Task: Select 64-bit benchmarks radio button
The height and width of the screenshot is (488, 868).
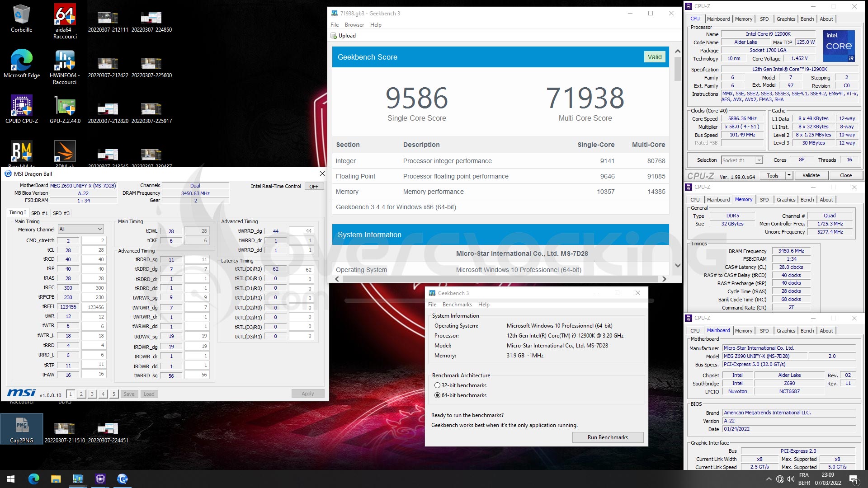Action: (437, 395)
